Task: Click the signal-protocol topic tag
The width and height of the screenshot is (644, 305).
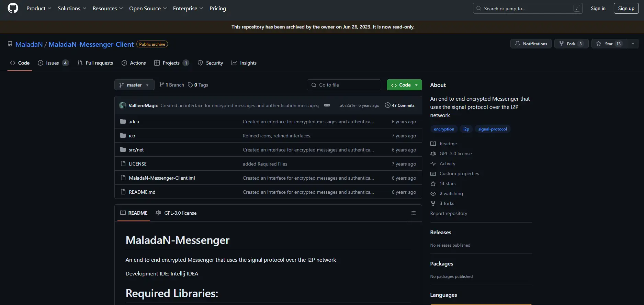Action: point(493,129)
